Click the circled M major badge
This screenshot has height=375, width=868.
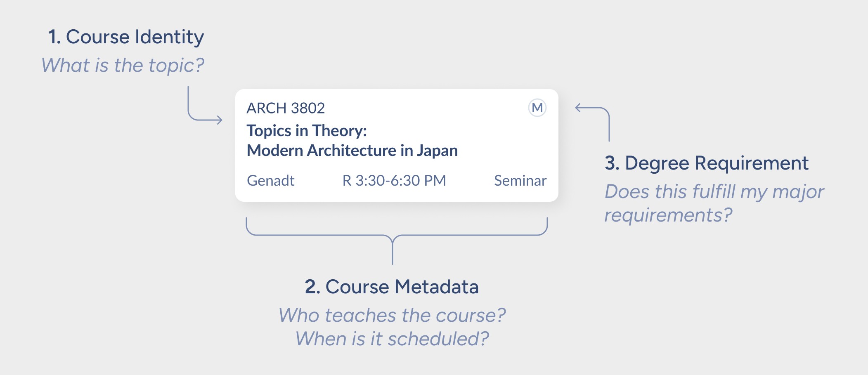click(537, 108)
